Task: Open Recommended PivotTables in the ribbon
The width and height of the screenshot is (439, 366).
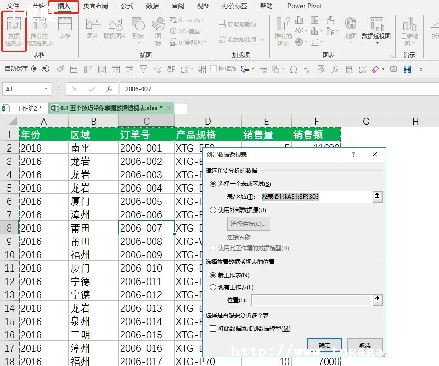Action: click(39, 31)
